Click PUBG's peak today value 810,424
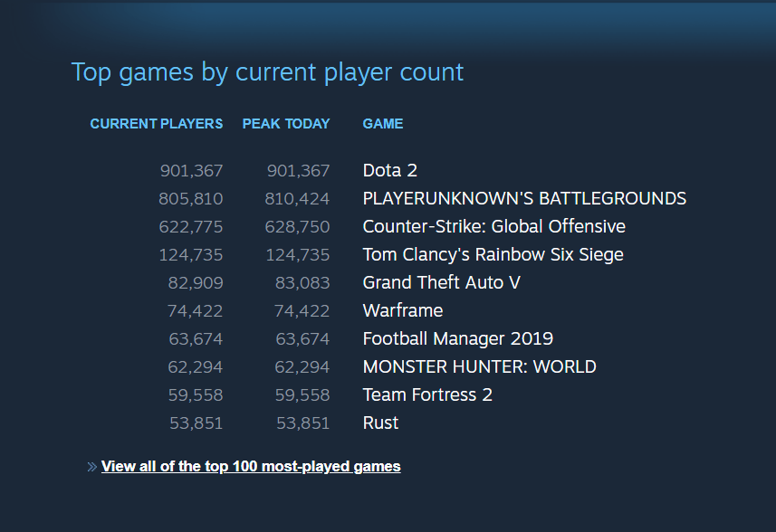776x532 pixels. tap(297, 198)
